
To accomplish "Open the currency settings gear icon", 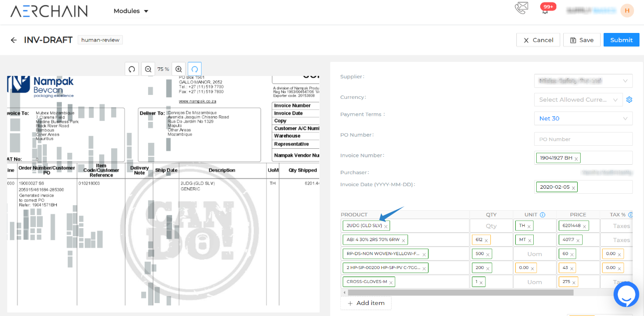I will pyautogui.click(x=630, y=100).
